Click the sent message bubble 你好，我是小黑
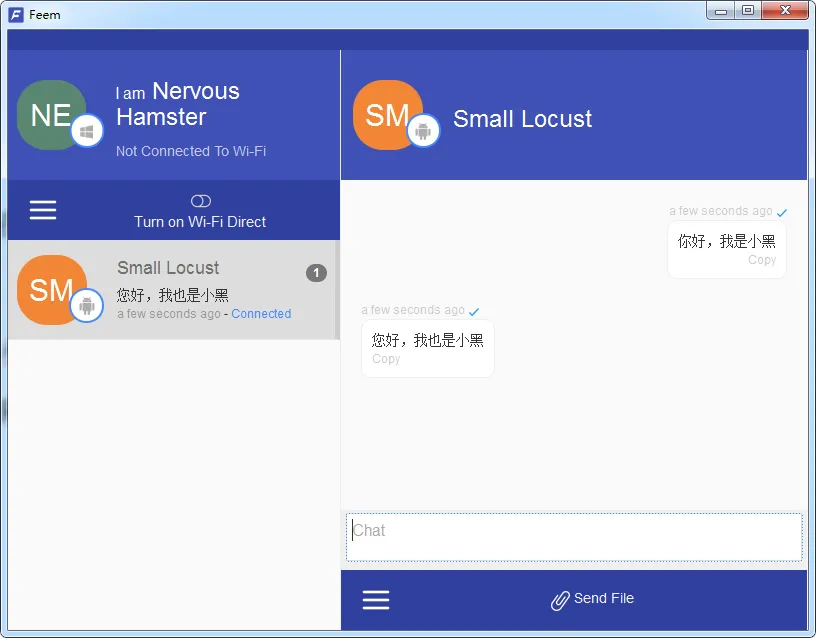 [726, 249]
